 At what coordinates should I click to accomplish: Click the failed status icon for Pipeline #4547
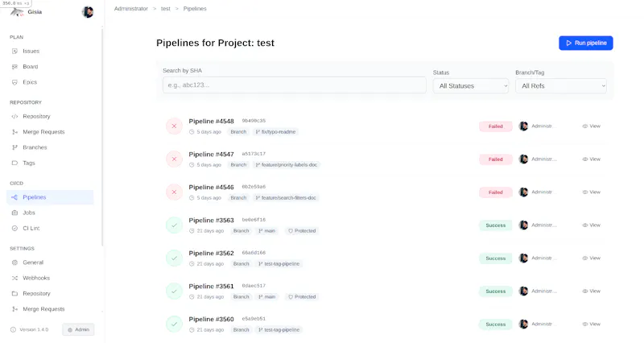(x=174, y=159)
